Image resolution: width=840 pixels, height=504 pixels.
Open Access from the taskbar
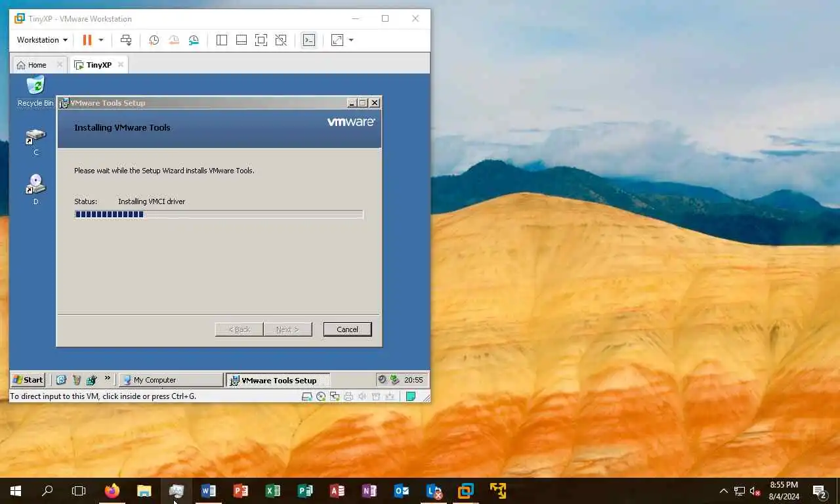(x=337, y=491)
